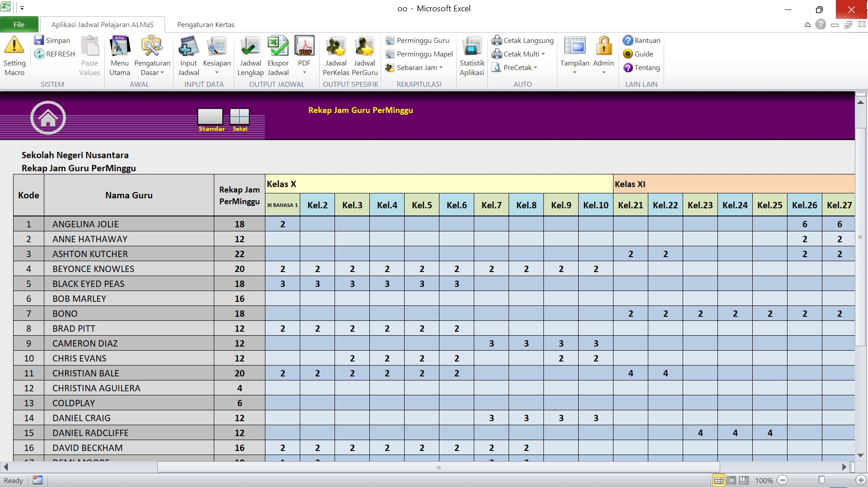Screen dimensions: 868x488
Task: Open the Statistik Aplikasi icon
Action: (x=472, y=47)
